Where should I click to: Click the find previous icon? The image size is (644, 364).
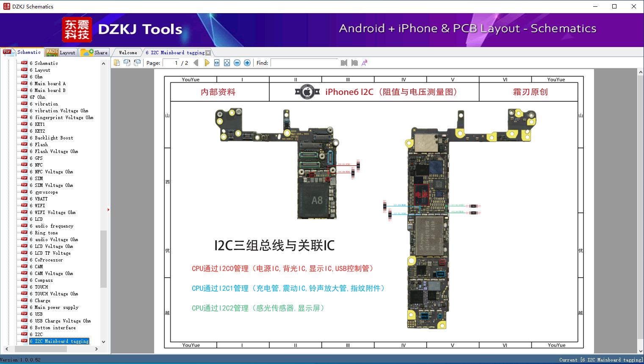(344, 63)
